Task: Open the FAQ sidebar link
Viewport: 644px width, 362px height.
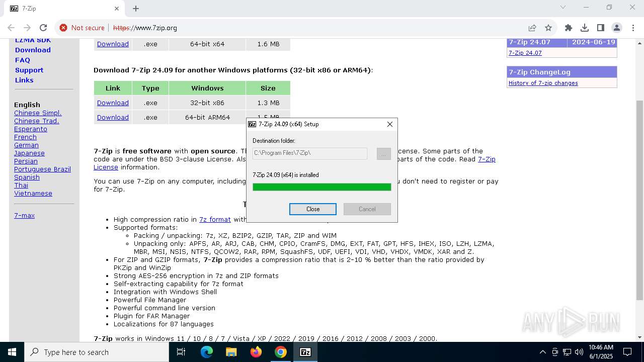Action: (23, 60)
